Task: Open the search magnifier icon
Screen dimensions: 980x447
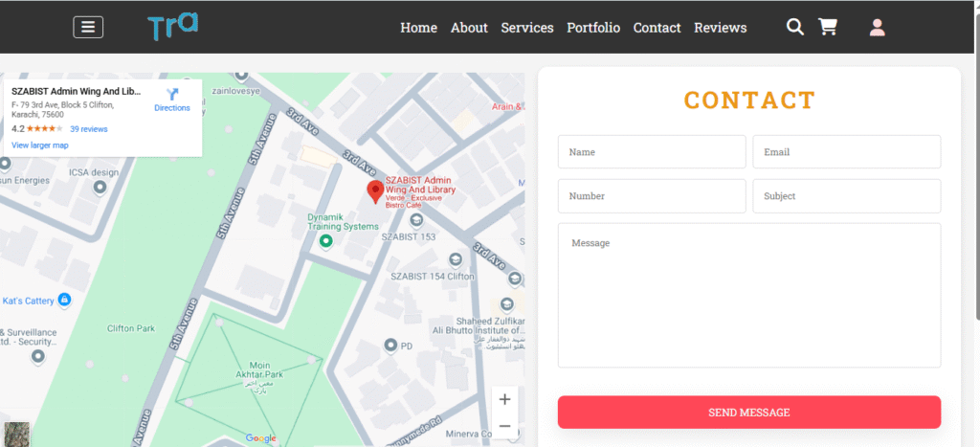Action: 795,27
